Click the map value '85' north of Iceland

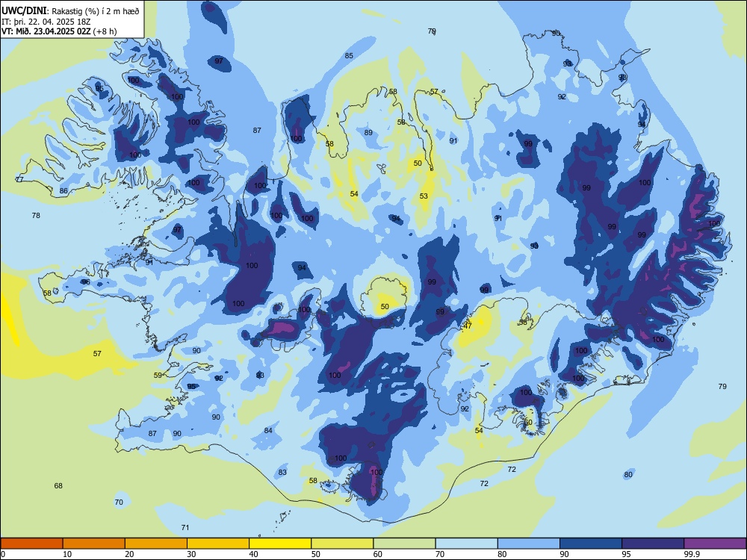349,56
